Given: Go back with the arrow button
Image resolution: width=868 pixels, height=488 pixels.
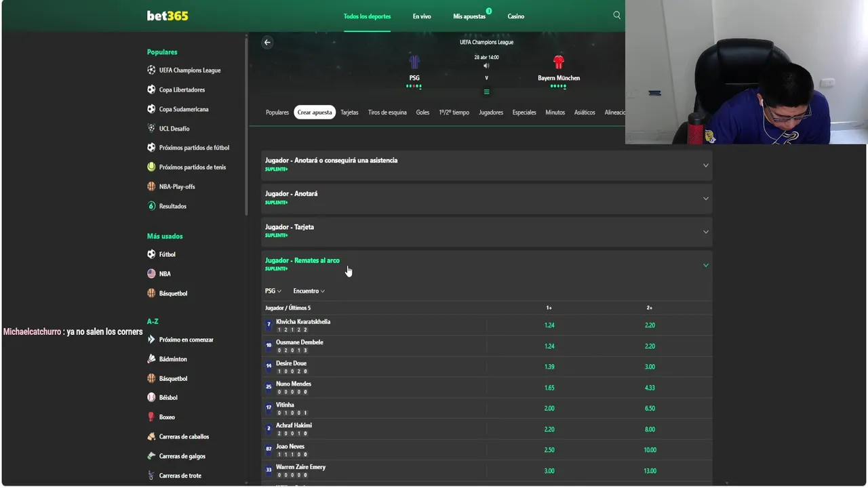Looking at the screenshot, I should (x=267, y=42).
